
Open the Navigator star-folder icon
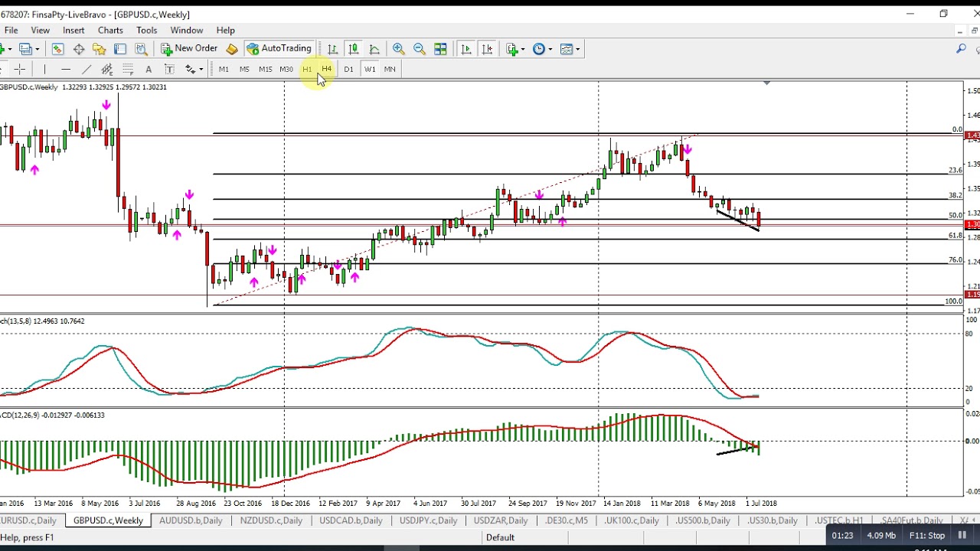(99, 49)
